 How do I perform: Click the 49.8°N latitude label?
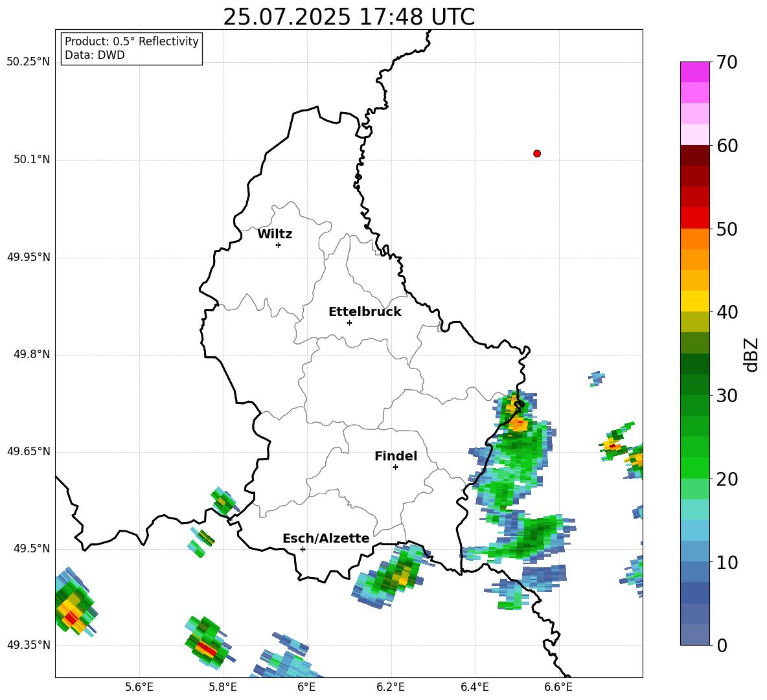[x=32, y=354]
